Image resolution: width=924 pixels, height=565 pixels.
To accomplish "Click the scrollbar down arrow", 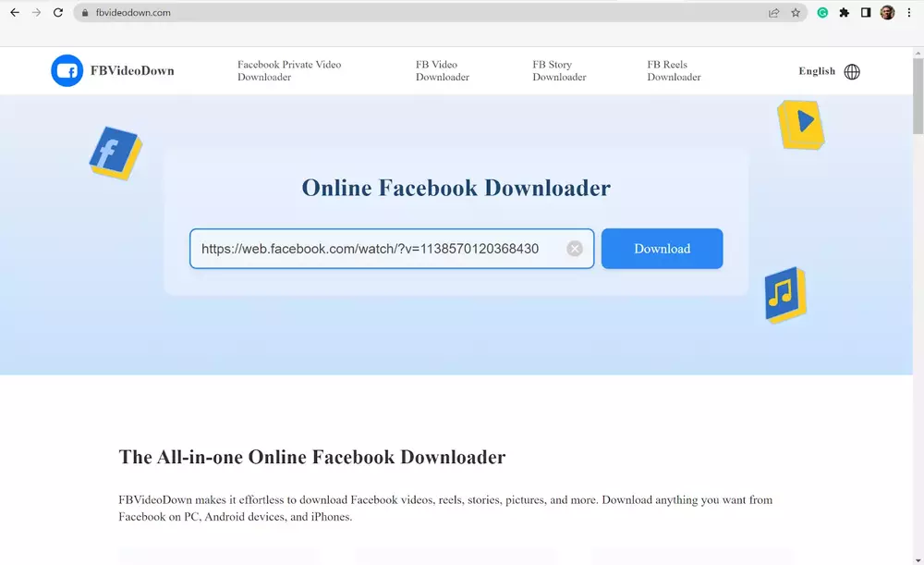I will (918, 560).
